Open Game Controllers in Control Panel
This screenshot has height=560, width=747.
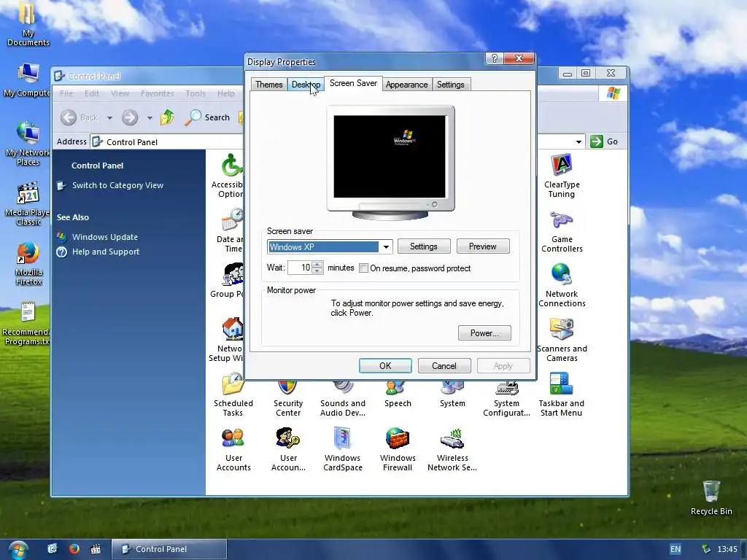[562, 231]
